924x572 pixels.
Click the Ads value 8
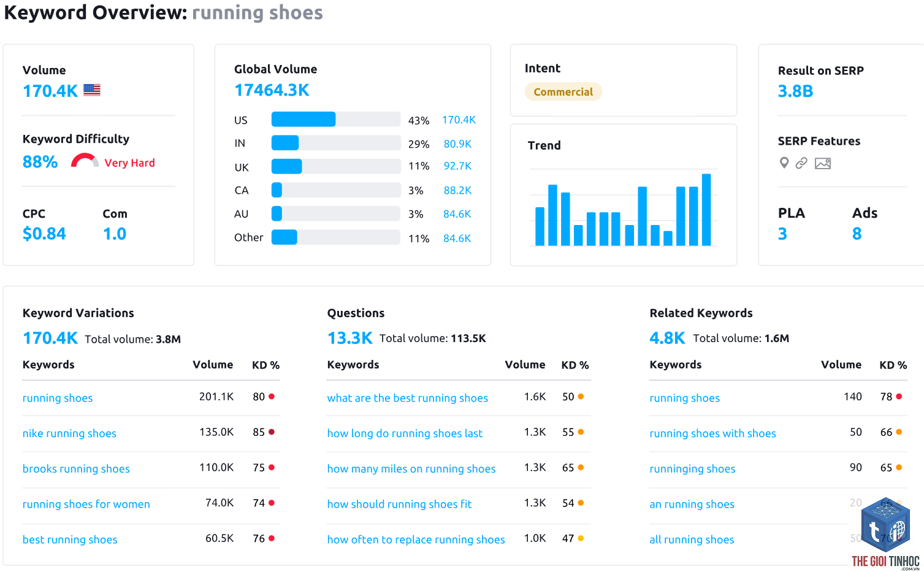click(x=857, y=234)
